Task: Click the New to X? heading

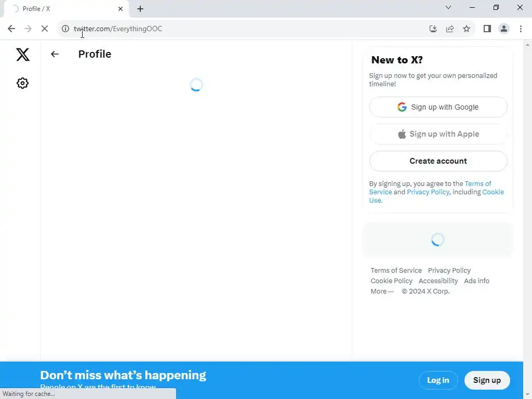Action: point(397,60)
